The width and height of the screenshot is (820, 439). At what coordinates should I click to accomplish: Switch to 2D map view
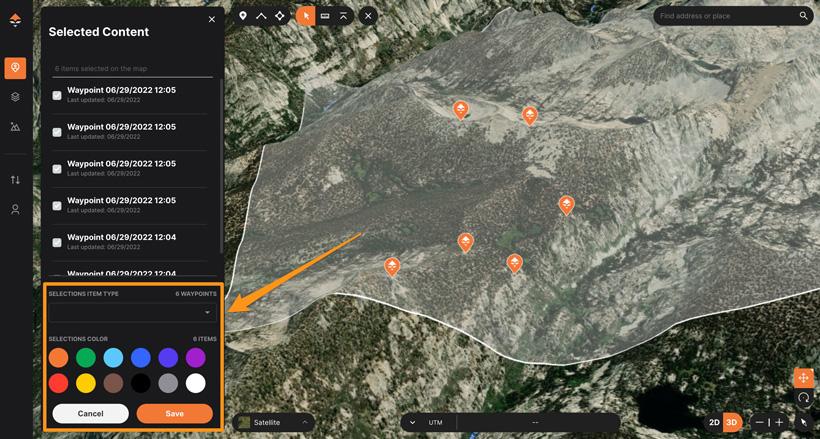click(714, 422)
